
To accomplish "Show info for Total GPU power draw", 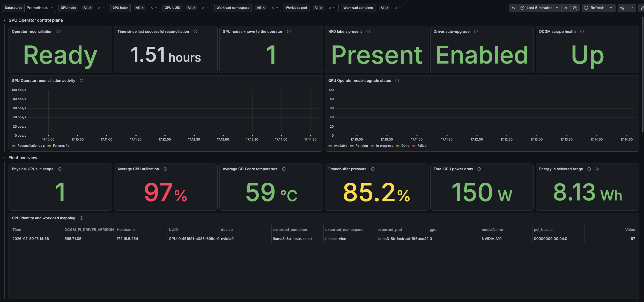I will pos(479,169).
